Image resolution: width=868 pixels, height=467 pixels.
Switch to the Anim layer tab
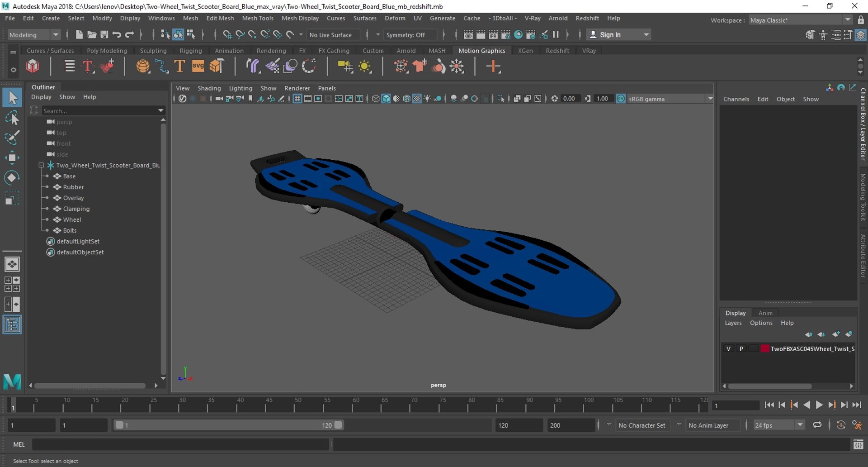point(765,313)
